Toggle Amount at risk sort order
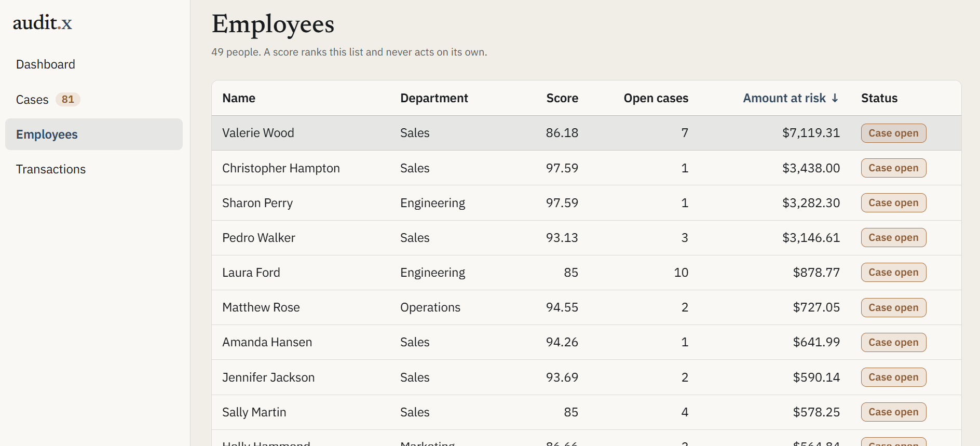The height and width of the screenshot is (446, 980). [791, 98]
